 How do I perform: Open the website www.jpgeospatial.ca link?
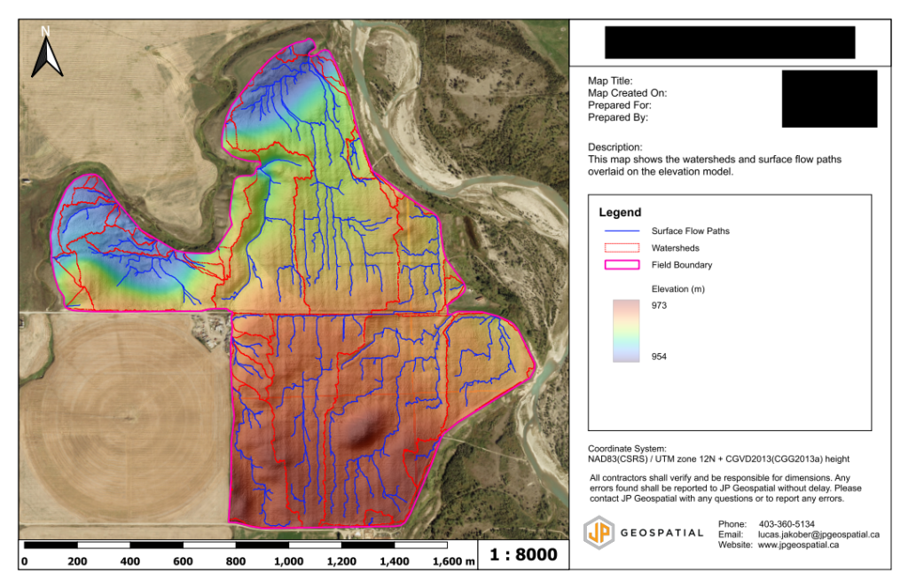coord(798,545)
